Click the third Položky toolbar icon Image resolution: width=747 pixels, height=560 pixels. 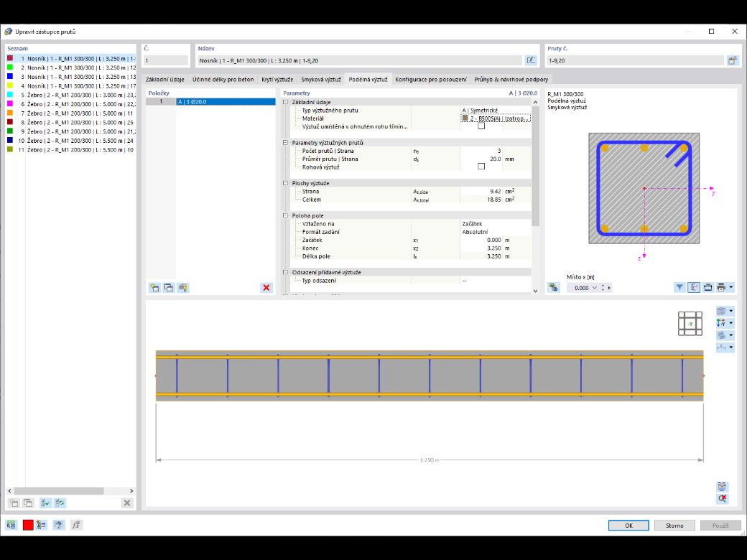pos(183,288)
